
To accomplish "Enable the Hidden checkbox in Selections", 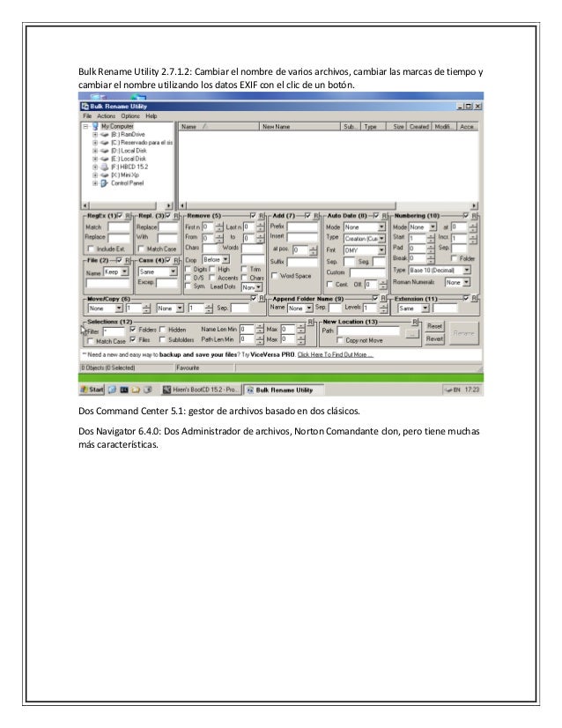I will (162, 330).
